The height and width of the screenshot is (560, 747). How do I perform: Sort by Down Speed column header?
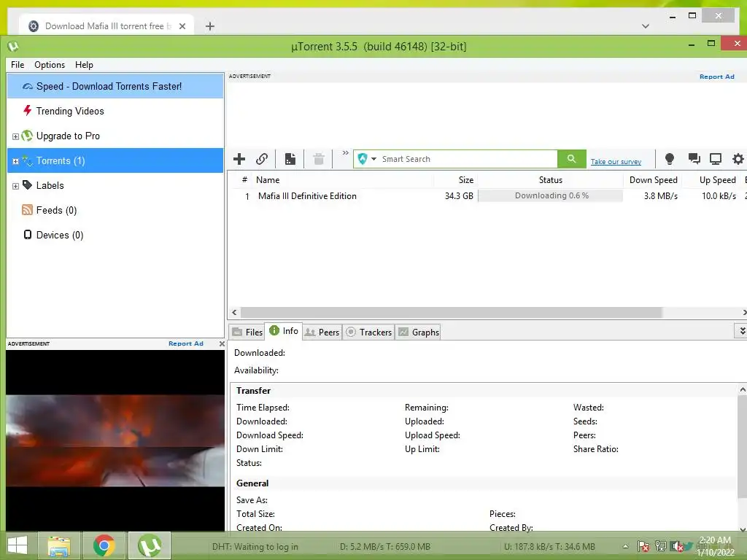(653, 180)
